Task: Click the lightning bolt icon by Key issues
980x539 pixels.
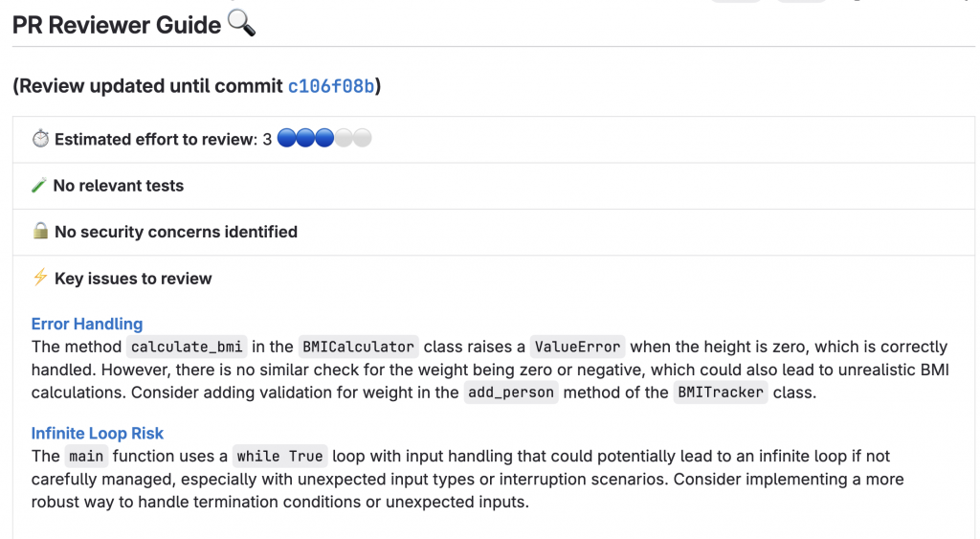Action: 40,277
